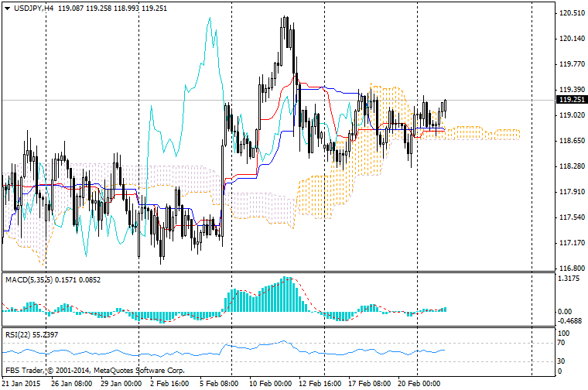
Task: Click the 120.510 price axis value
Action: [572, 13]
